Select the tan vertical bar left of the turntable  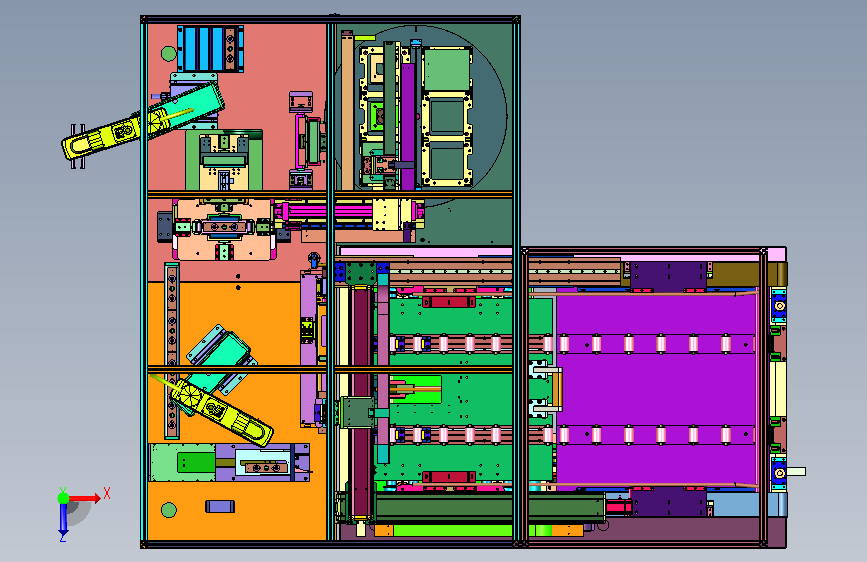pyautogui.click(x=347, y=113)
